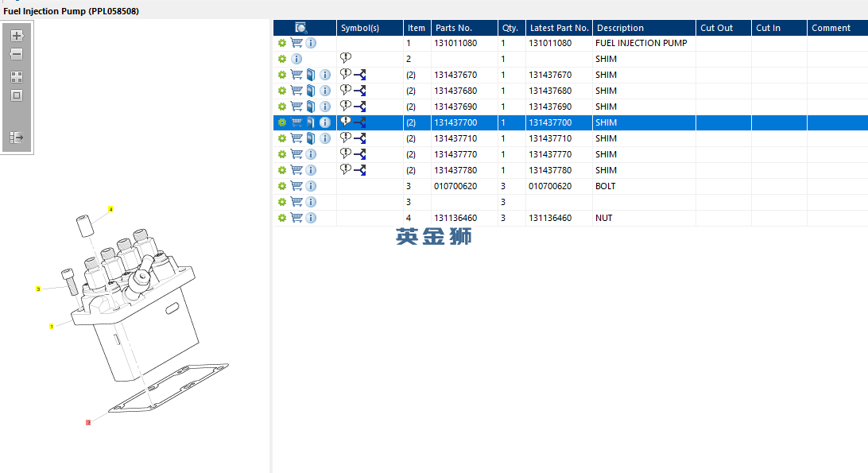Screen dimensions: 868x473
Task: Sort table by Description column header
Action: pyautogui.click(x=620, y=28)
